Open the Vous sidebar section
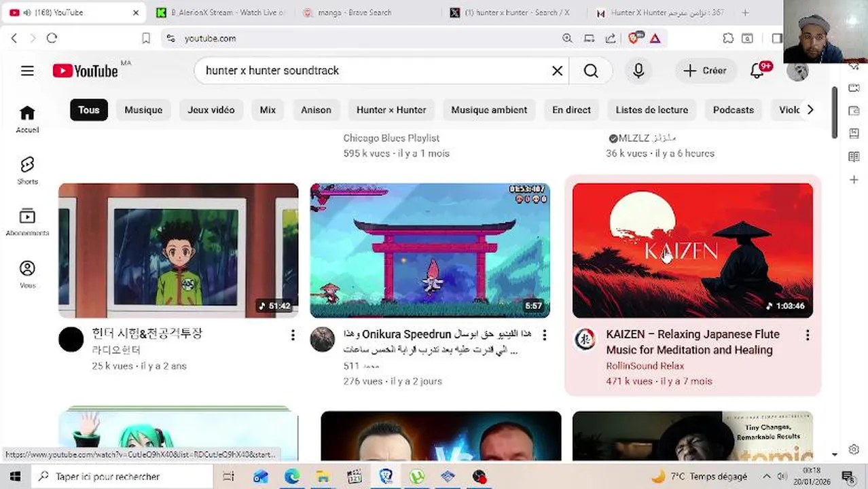Viewport: 868px width, 489px height. pos(27,274)
